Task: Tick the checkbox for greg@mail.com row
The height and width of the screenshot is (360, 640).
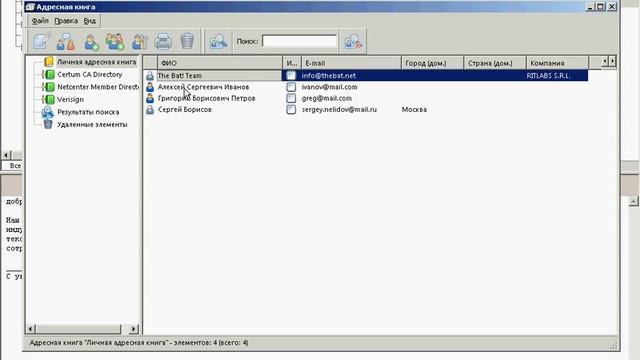Action: 291,98
